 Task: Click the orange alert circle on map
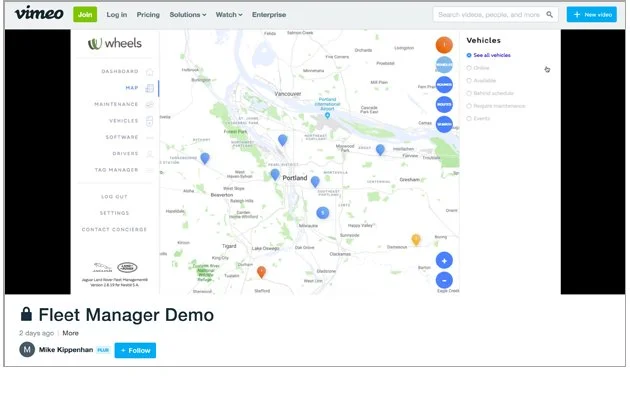(x=444, y=45)
